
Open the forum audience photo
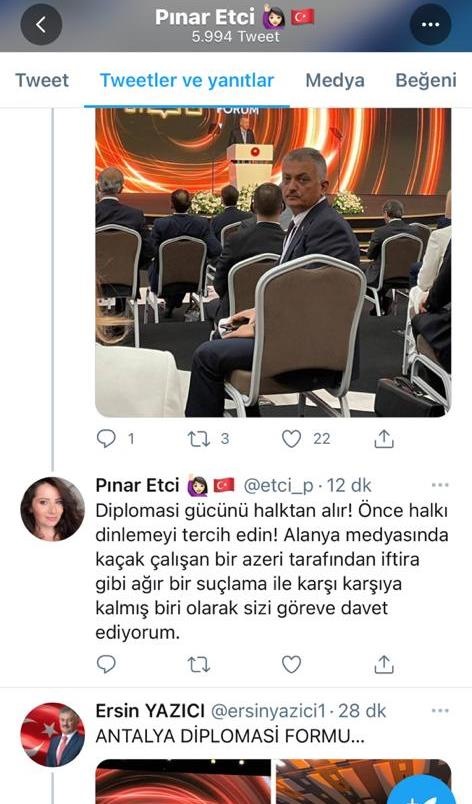273,262
